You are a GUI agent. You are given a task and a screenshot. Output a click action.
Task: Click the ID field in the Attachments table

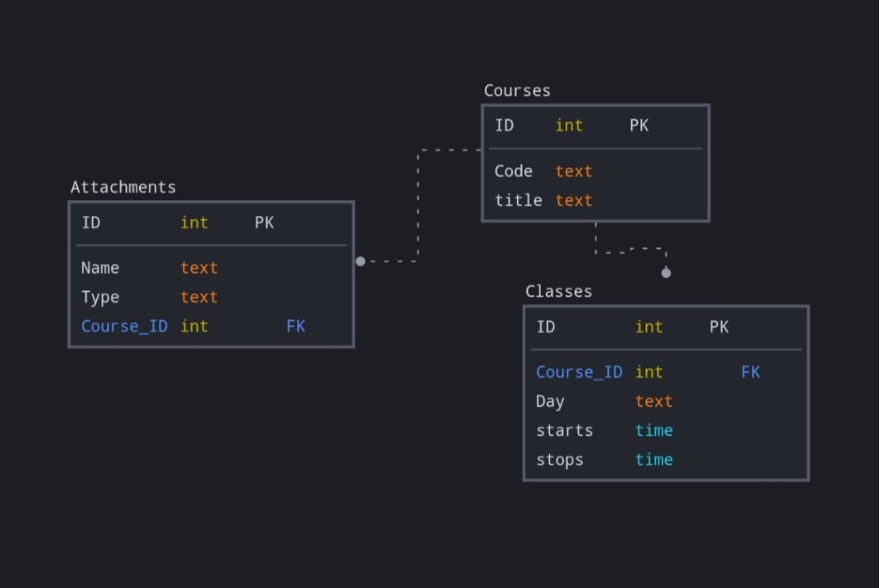91,222
